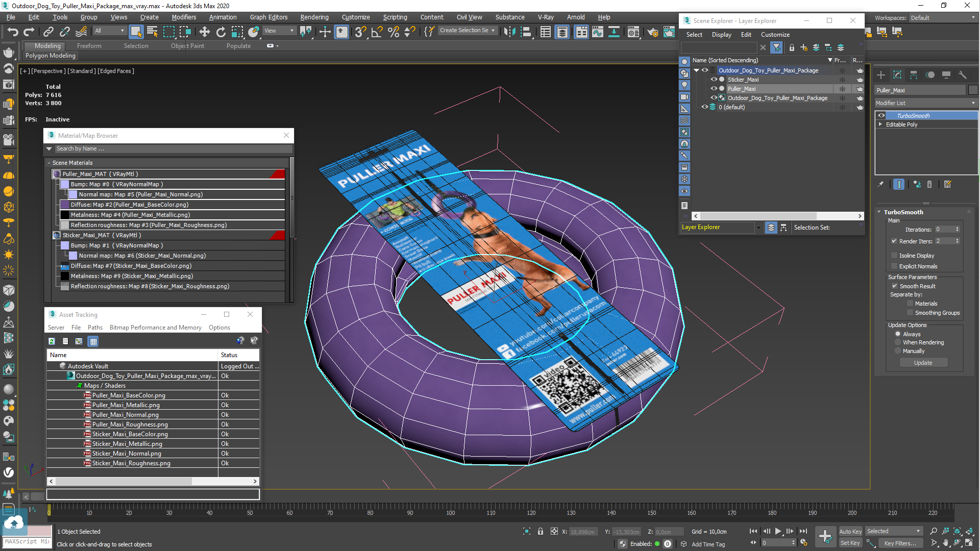The height and width of the screenshot is (551, 980).
Task: Toggle the Angle Snap icon
Action: click(377, 32)
